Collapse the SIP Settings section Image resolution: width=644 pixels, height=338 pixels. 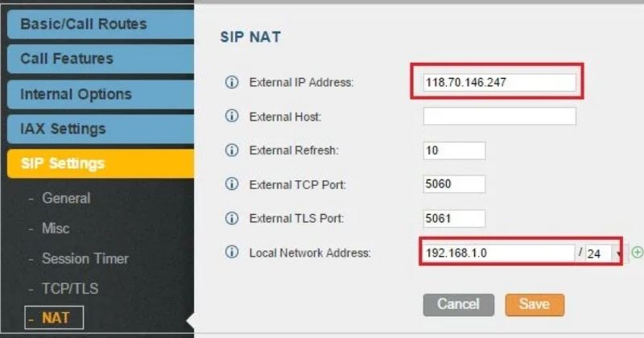click(101, 163)
